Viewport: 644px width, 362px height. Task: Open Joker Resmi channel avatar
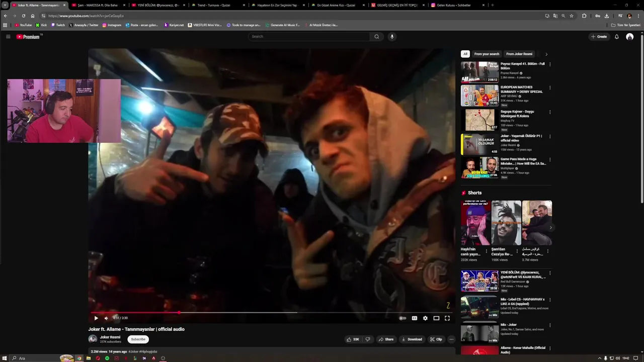tap(93, 339)
